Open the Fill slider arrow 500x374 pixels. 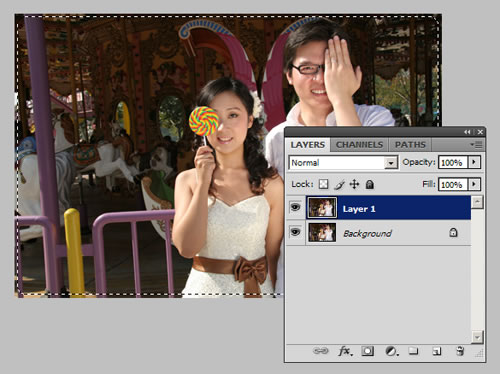coord(474,184)
